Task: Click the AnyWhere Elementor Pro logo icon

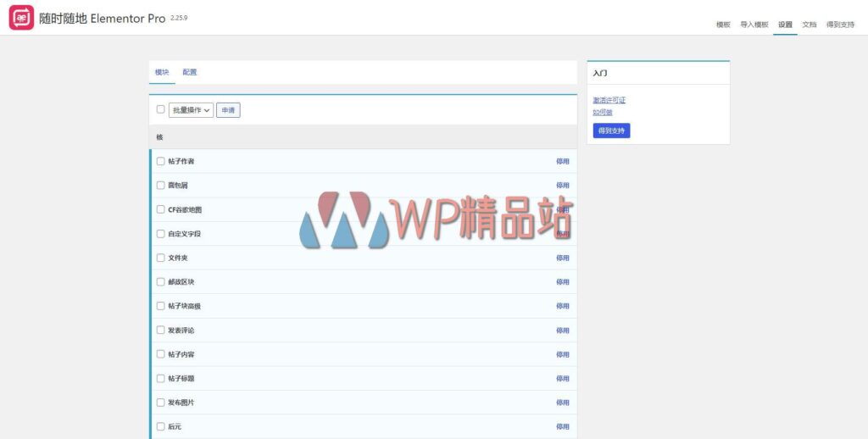Action: 21,18
